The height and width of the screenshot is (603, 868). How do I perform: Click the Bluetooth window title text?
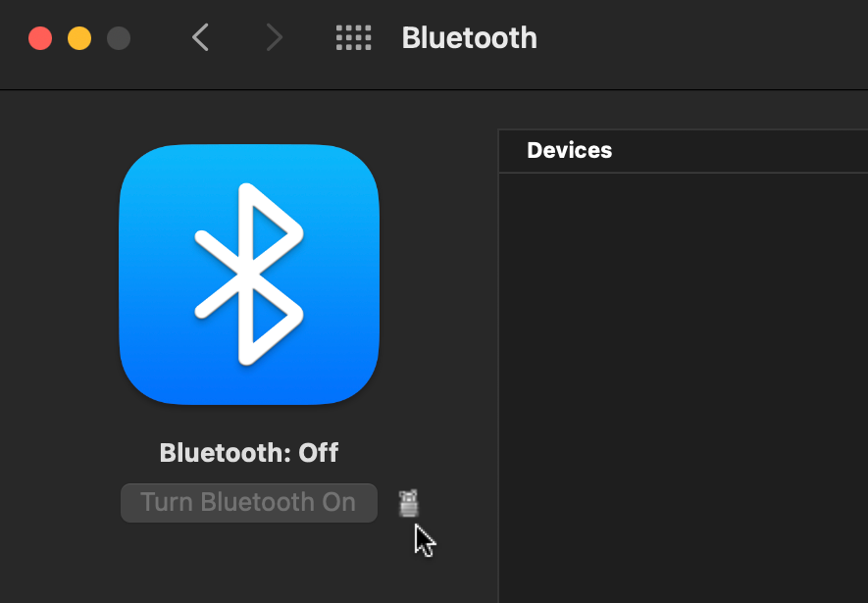[470, 38]
